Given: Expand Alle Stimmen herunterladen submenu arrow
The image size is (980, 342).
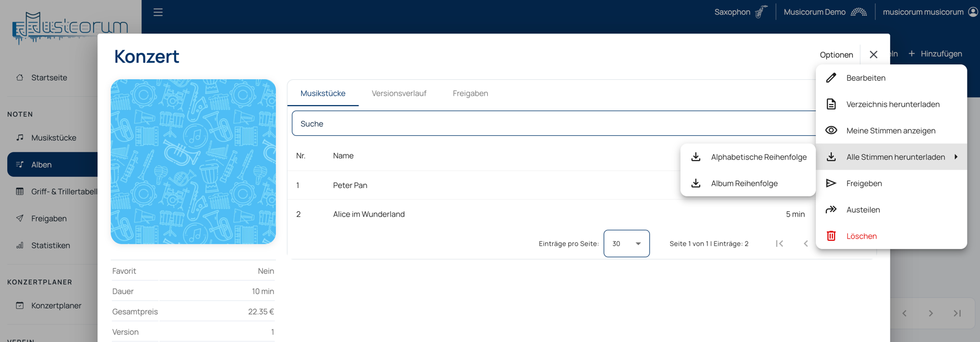Looking at the screenshot, I should [956, 157].
